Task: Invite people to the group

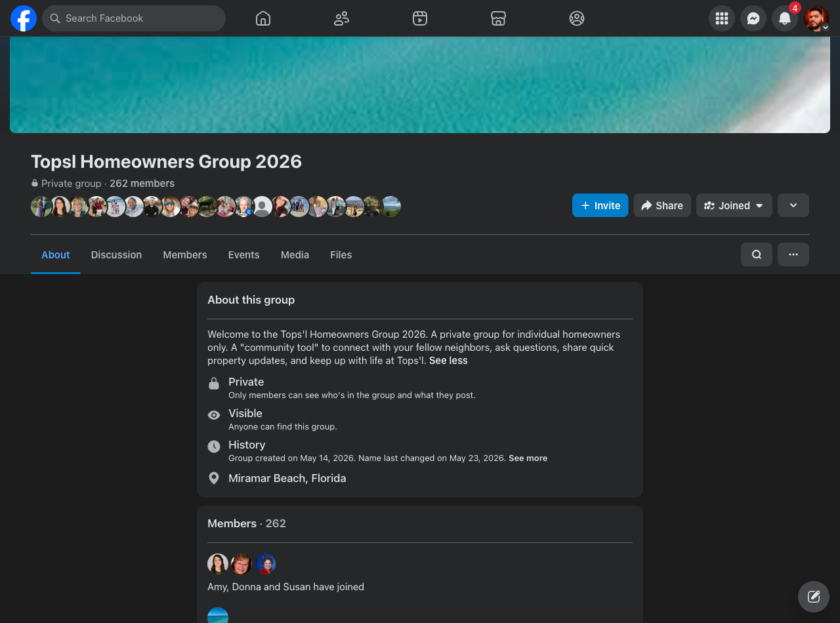Action: (600, 205)
